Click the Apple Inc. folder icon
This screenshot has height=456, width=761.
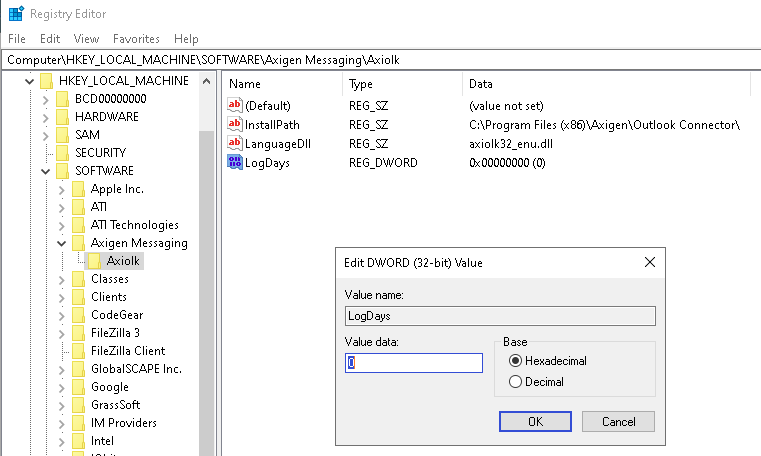(79, 189)
